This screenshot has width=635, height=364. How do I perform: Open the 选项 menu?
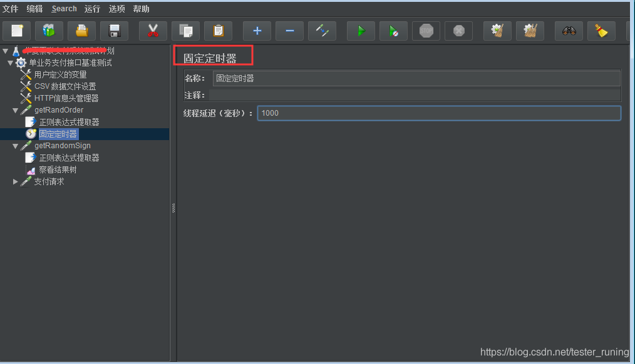pos(116,9)
